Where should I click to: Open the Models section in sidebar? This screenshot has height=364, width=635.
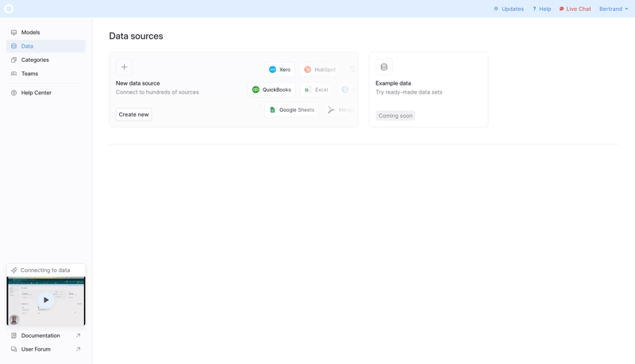[x=30, y=33]
